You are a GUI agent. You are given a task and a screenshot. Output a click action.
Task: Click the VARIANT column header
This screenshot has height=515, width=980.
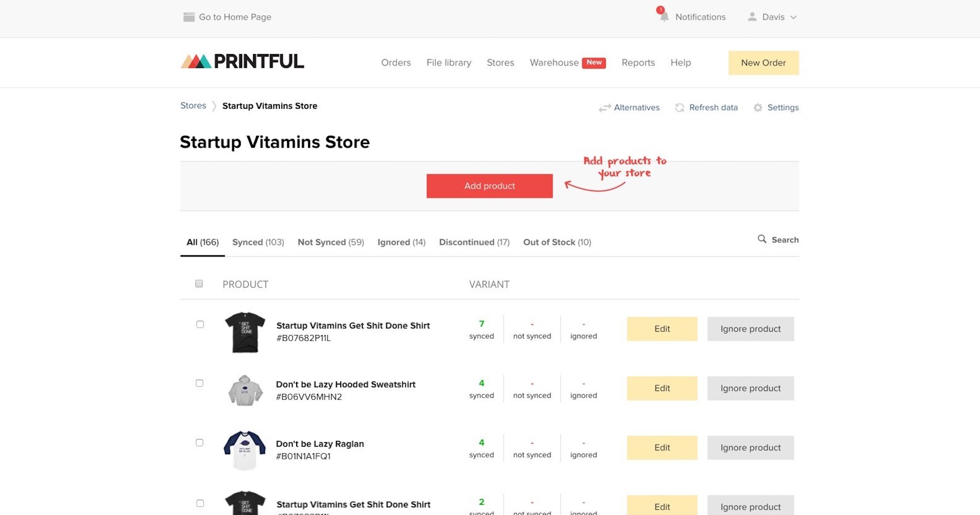pos(489,284)
